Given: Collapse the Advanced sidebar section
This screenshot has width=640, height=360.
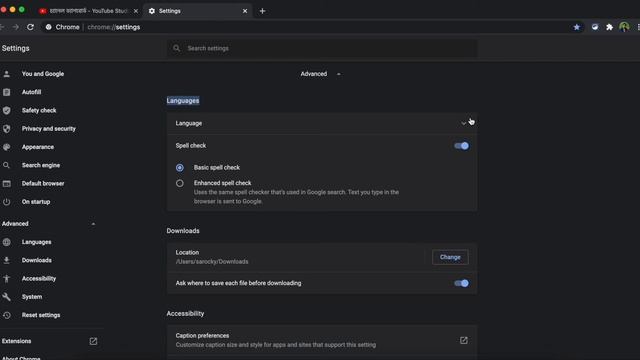Looking at the screenshot, I should click(93, 224).
